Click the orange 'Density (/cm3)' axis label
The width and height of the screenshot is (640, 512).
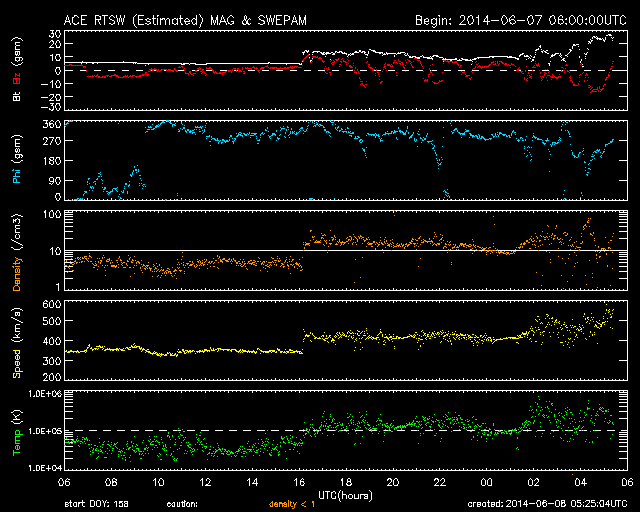pyautogui.click(x=17, y=252)
